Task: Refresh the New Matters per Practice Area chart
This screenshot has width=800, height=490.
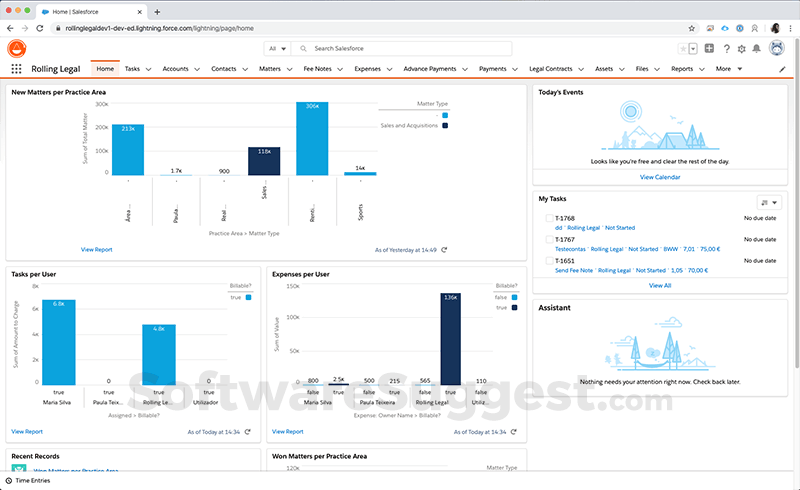Action: (444, 250)
